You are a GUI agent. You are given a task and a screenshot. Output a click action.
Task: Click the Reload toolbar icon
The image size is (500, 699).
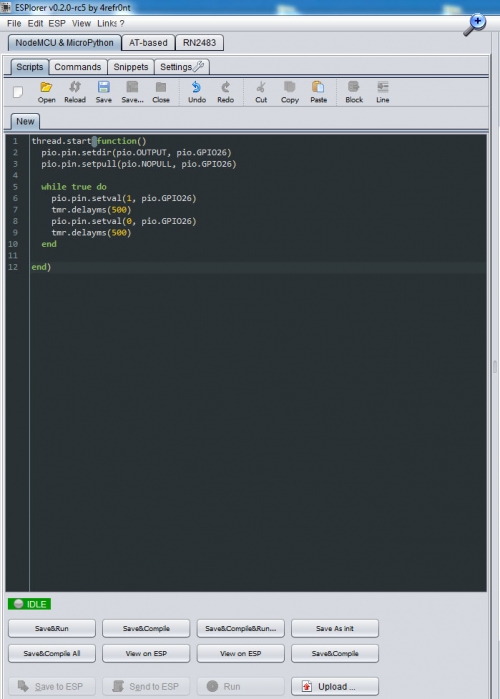(x=75, y=92)
